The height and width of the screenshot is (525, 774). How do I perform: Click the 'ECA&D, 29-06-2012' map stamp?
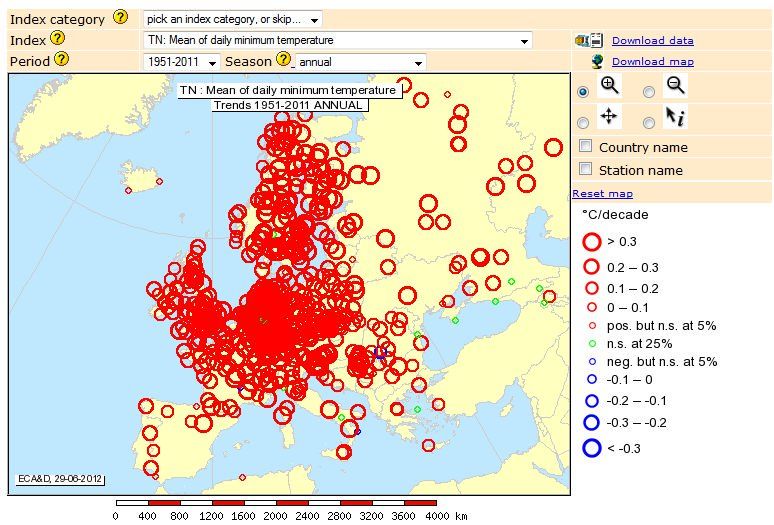point(60,479)
